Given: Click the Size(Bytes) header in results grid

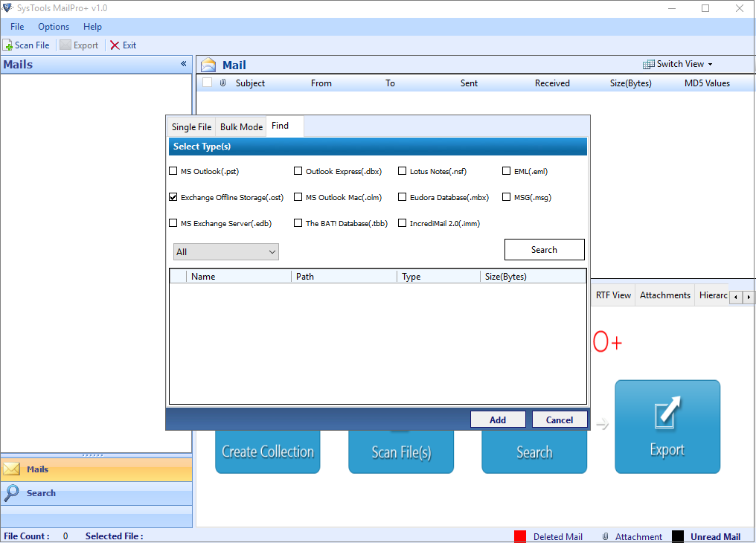Looking at the screenshot, I should click(534, 277).
